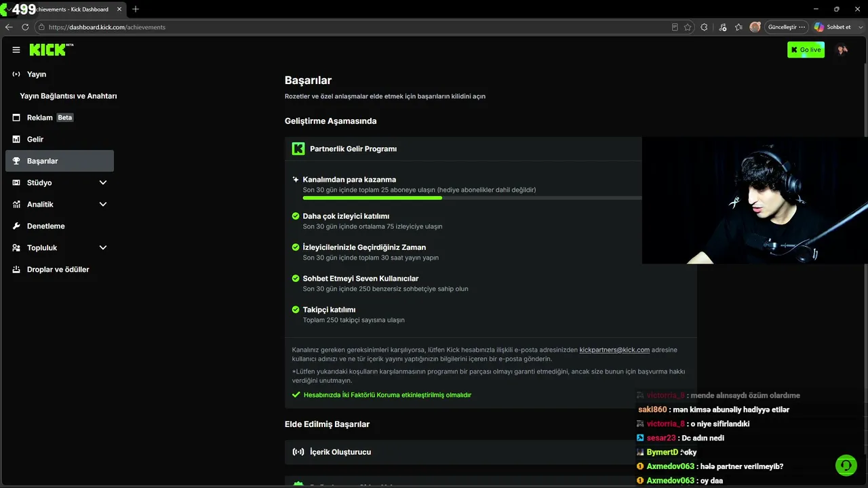The width and height of the screenshot is (868, 488).
Task: Click the Gelir bar chart icon
Action: pos(16,139)
